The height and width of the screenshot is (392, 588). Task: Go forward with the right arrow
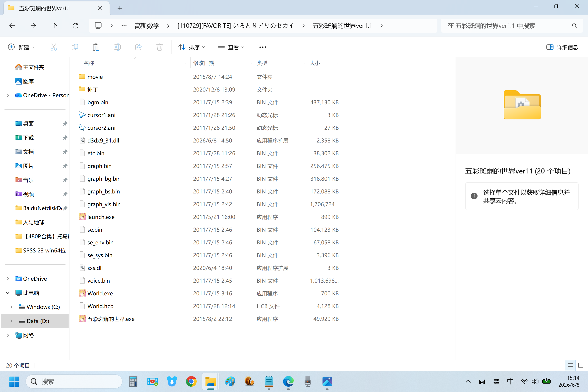click(x=33, y=25)
